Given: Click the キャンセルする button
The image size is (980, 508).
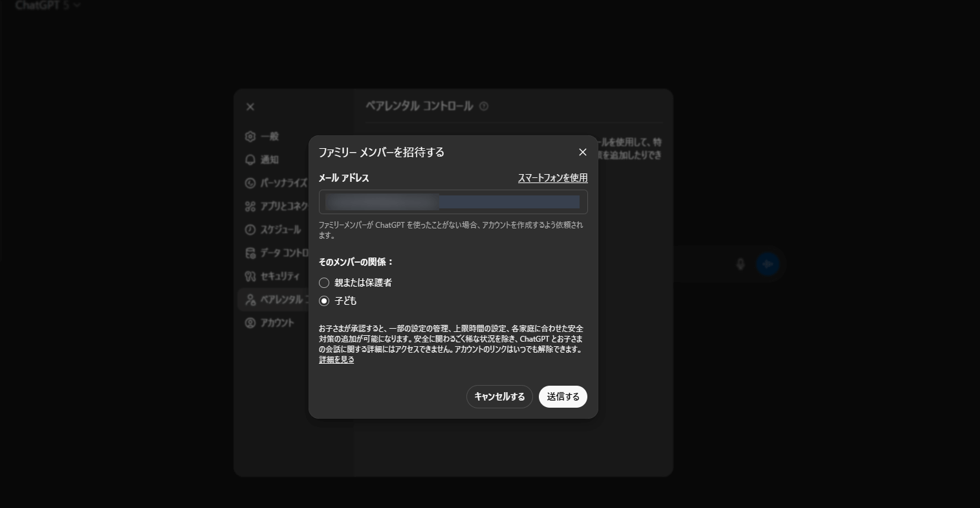Looking at the screenshot, I should click(499, 397).
